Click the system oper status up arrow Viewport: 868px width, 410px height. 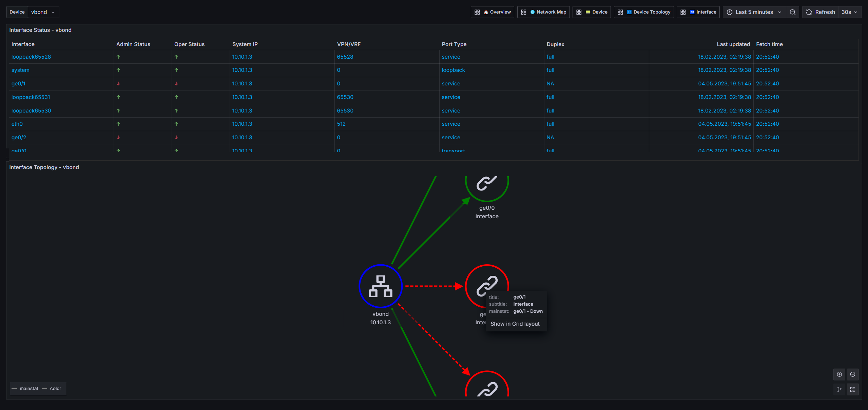point(176,70)
